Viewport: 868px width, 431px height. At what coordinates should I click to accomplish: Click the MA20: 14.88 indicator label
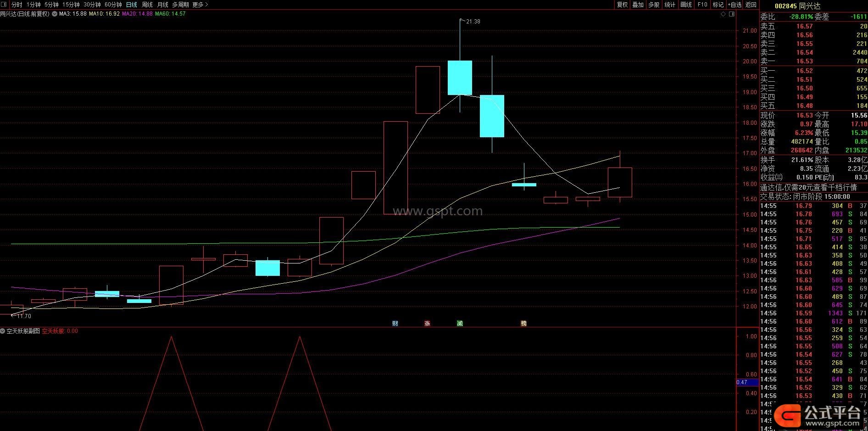[137, 14]
